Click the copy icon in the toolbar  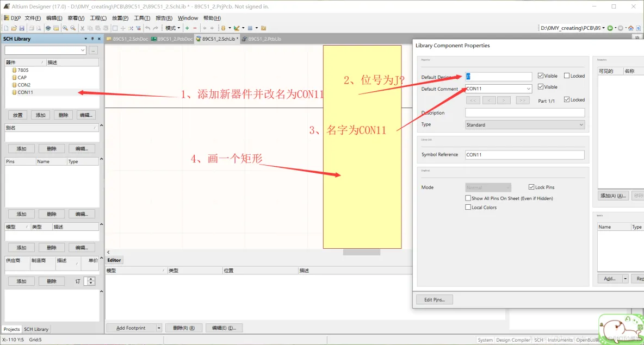pyautogui.click(x=90, y=28)
